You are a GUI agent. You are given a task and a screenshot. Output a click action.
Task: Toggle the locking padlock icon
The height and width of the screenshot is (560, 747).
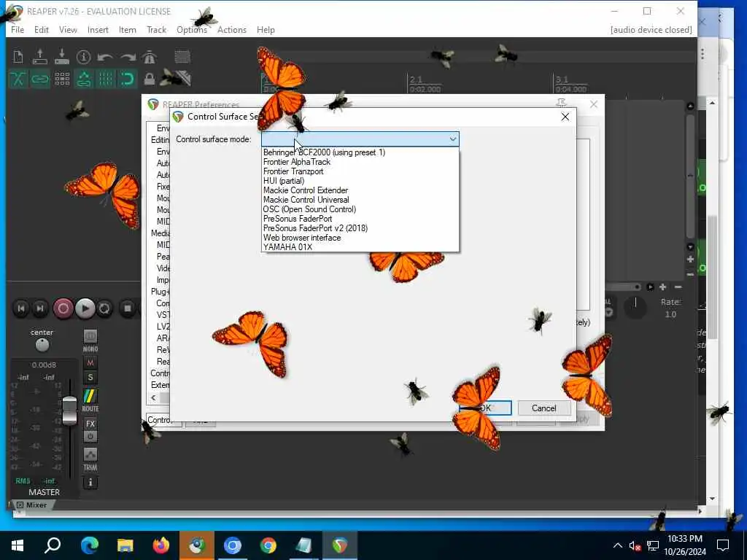coord(150,79)
